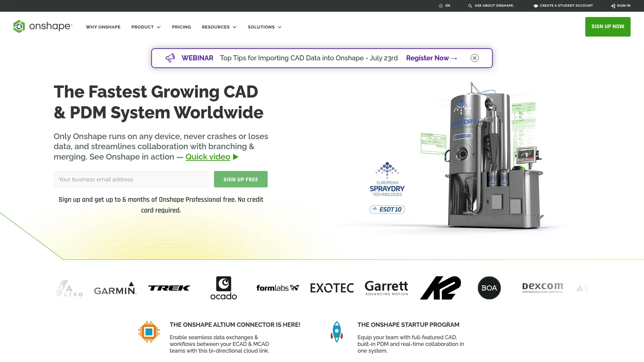Image resolution: width=644 pixels, height=362 pixels.
Task: Click the K2 logo
Action: coord(440,288)
